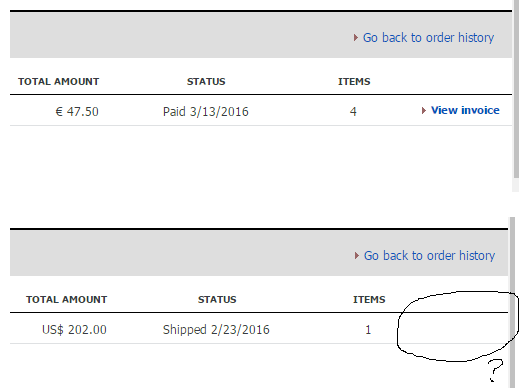Image resolution: width=527 pixels, height=388 pixels.
Task: Select the US$ 202.00 amount cell
Action: point(74,329)
